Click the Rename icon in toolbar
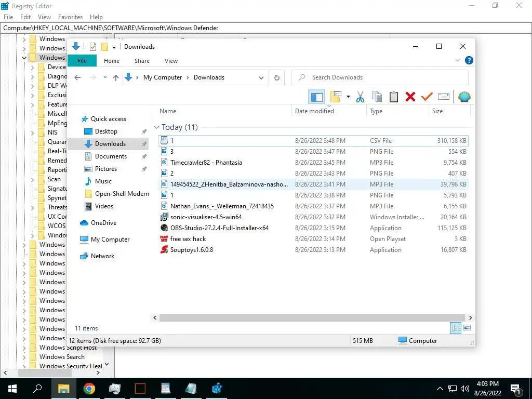The image size is (532, 399). coord(444,97)
